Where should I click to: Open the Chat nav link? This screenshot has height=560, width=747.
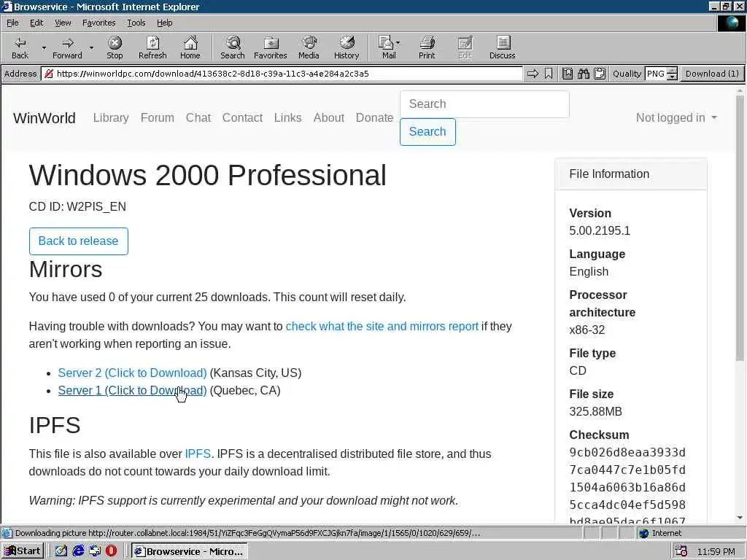[198, 117]
